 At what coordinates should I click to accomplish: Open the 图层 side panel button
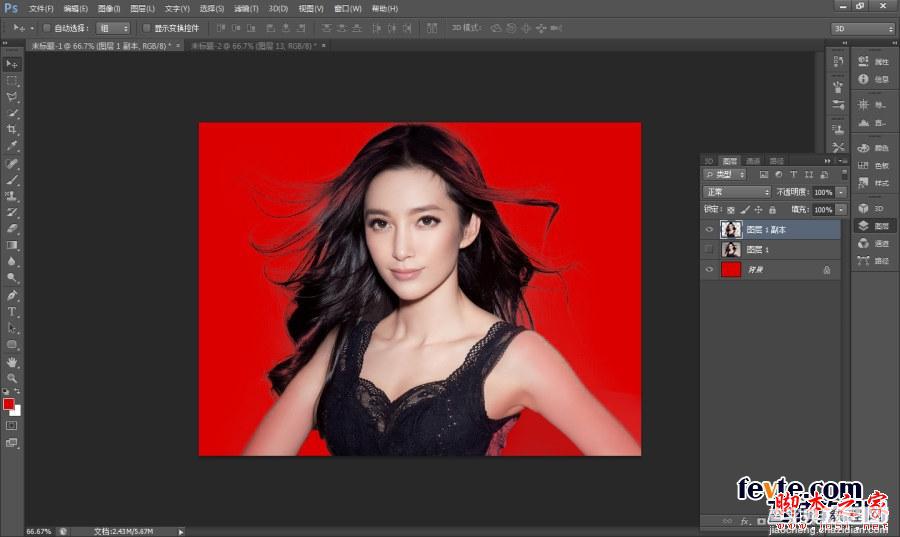(874, 226)
